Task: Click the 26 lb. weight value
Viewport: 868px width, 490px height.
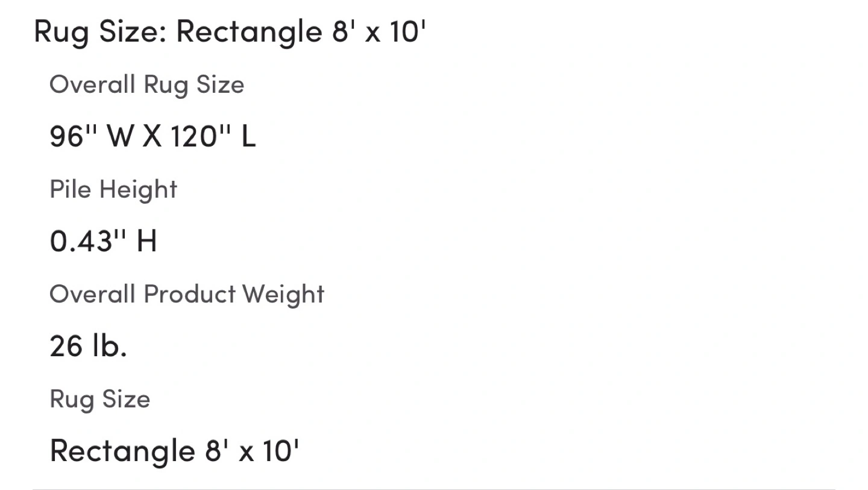Action: 88,346
